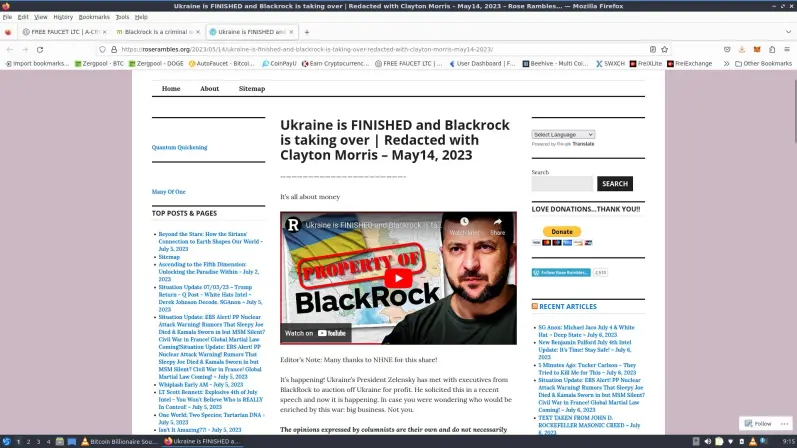Click the site padlock icon

coord(114,49)
